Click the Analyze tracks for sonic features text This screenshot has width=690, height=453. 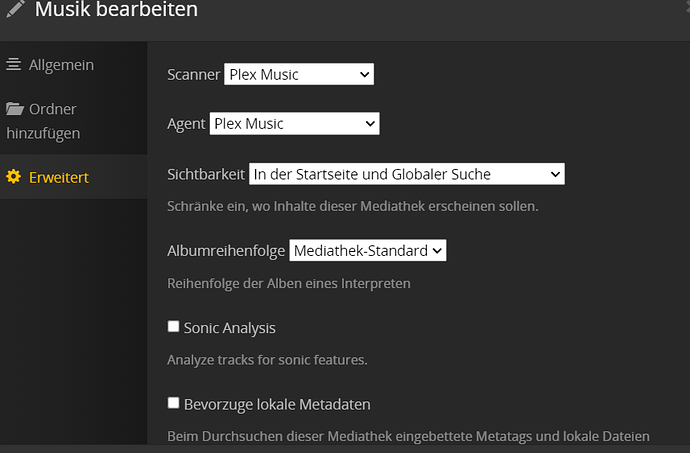click(x=267, y=360)
